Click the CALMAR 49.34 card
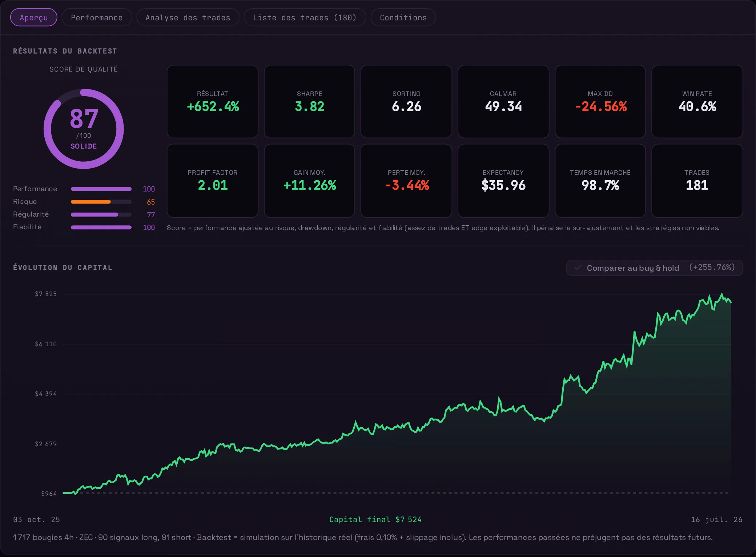 503,102
